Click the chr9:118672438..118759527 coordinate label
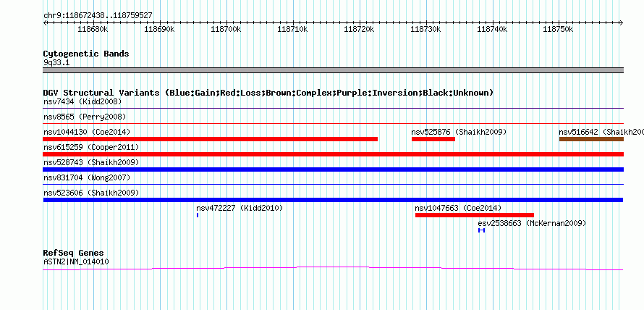 [98, 15]
